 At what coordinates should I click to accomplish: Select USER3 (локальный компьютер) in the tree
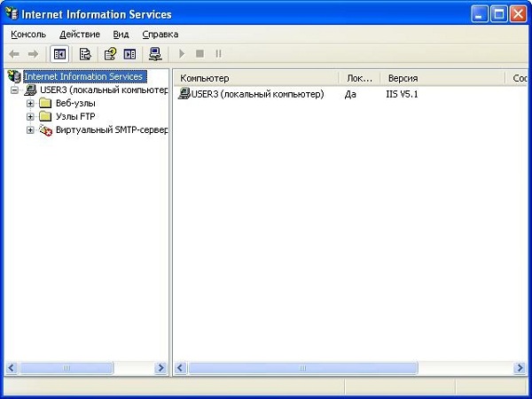tap(104, 90)
